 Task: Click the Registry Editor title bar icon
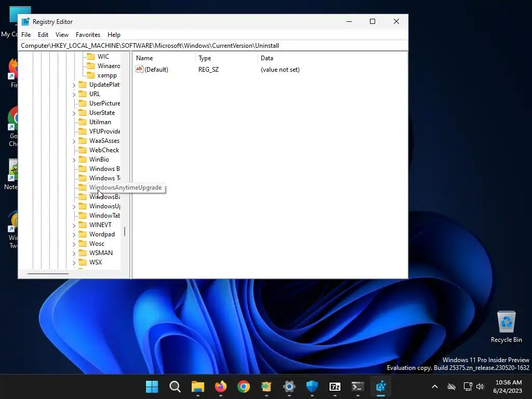25,22
